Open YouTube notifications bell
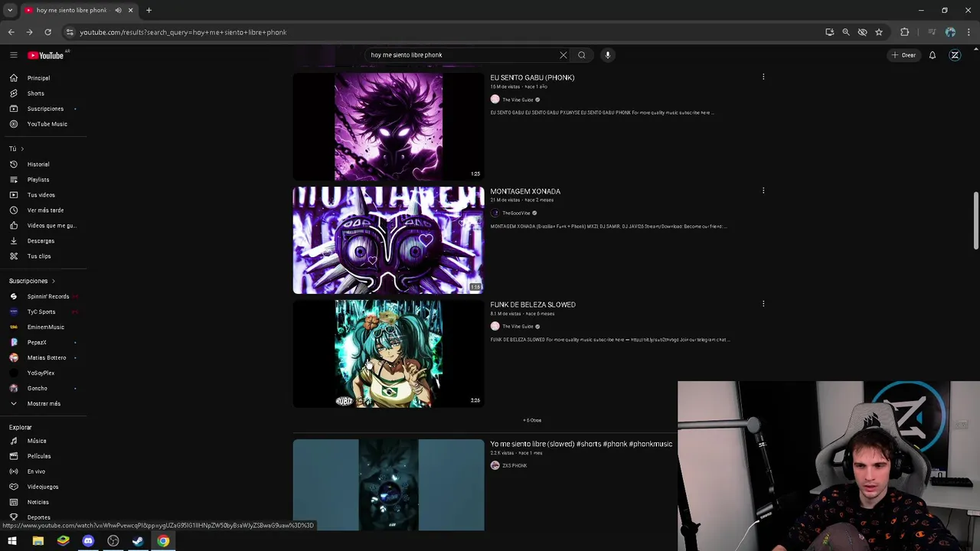Viewport: 980px width, 551px height. pyautogui.click(x=933, y=55)
